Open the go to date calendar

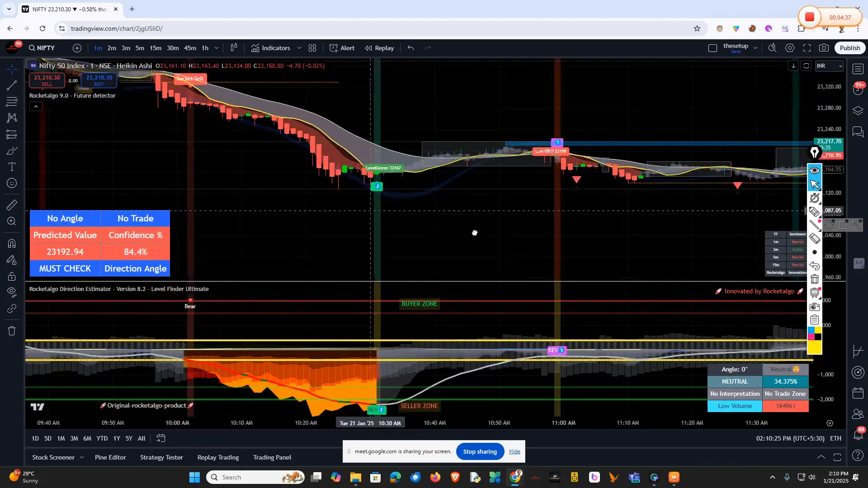pyautogui.click(x=161, y=438)
